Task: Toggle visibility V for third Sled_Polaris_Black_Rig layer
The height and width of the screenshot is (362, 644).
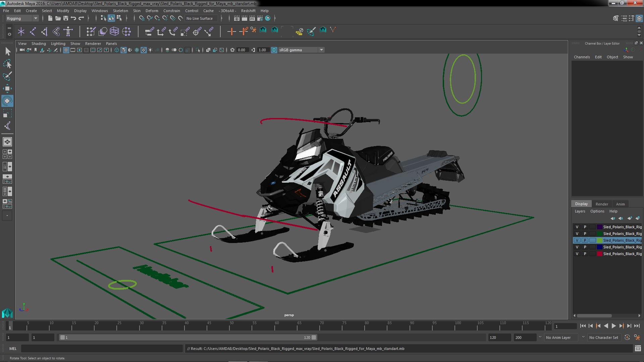Action: pos(577,240)
